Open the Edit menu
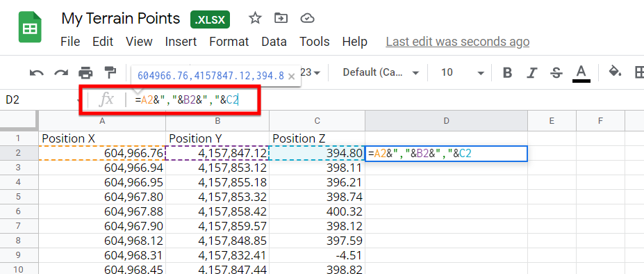Image resolution: width=644 pixels, height=274 pixels. (103, 42)
